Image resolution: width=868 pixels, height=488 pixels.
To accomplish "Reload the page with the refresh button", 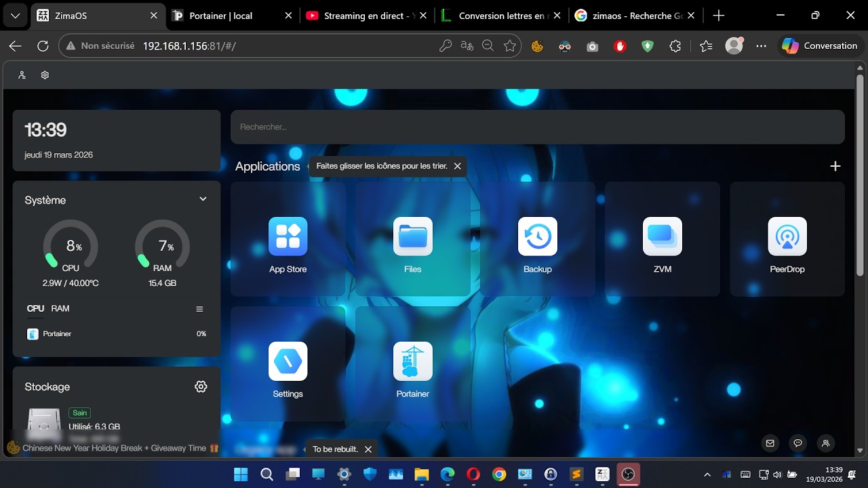I will tap(43, 46).
